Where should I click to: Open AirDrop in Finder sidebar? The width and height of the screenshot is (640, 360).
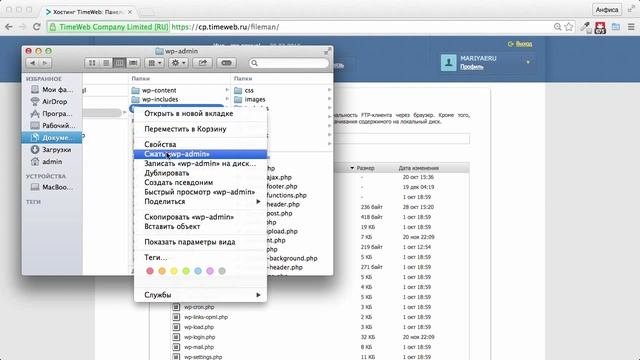[51, 102]
